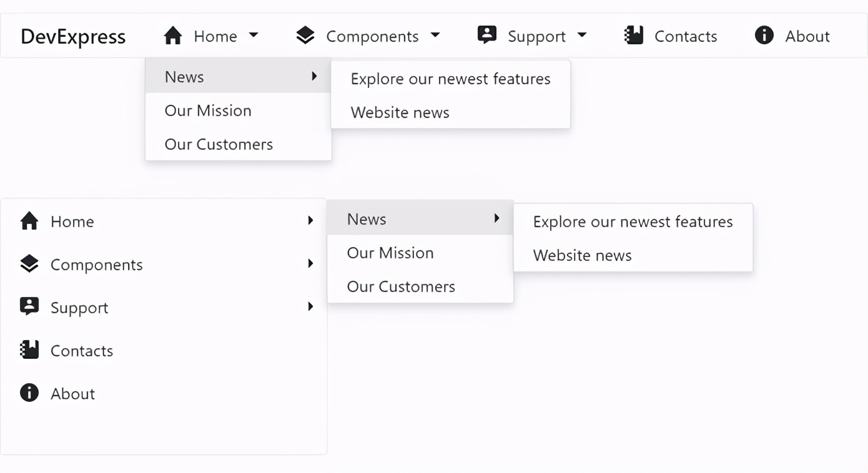Click the Contacts address book icon
Screen dimensions: 868x473
tap(633, 36)
